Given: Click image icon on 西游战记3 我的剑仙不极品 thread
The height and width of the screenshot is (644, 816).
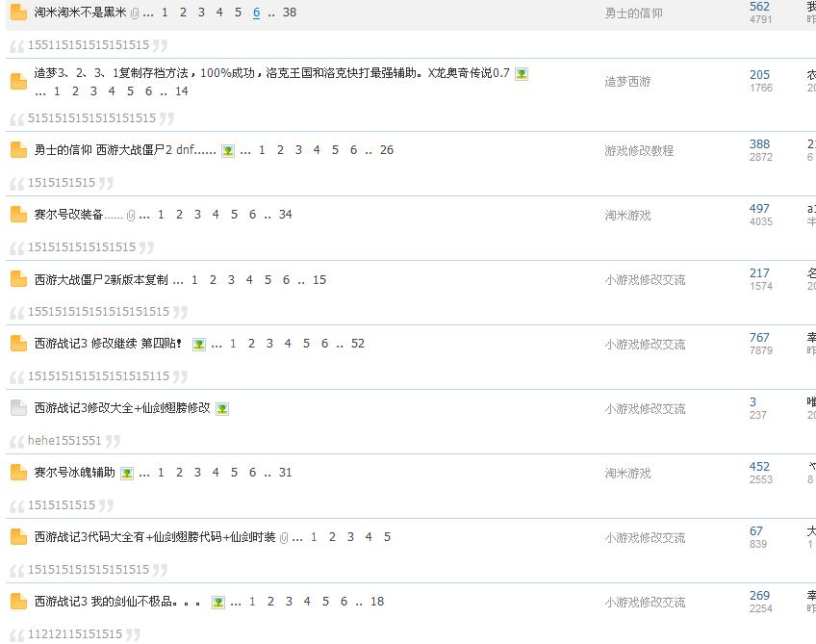Looking at the screenshot, I should tap(218, 603).
